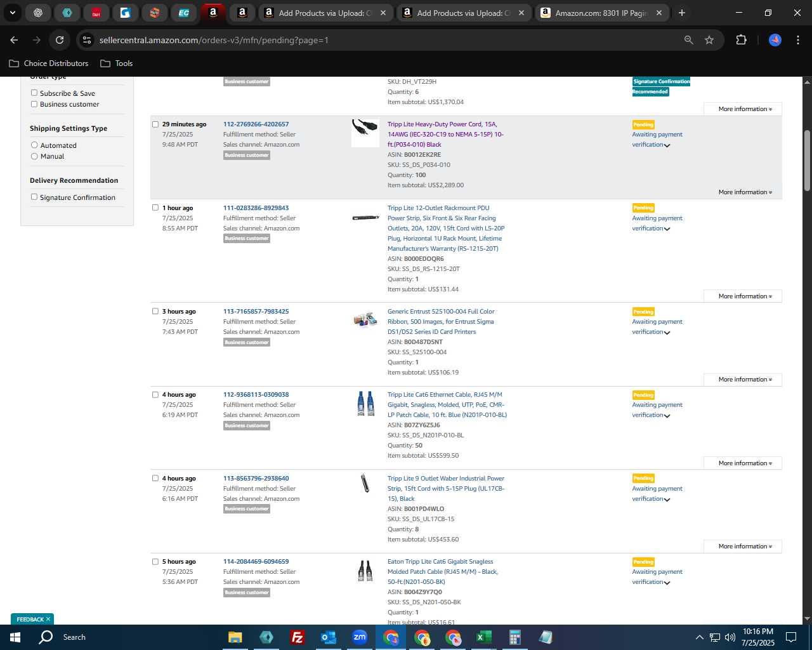This screenshot has height=650, width=812.
Task: Click the Windows taskbar Search box
Action: click(x=74, y=637)
